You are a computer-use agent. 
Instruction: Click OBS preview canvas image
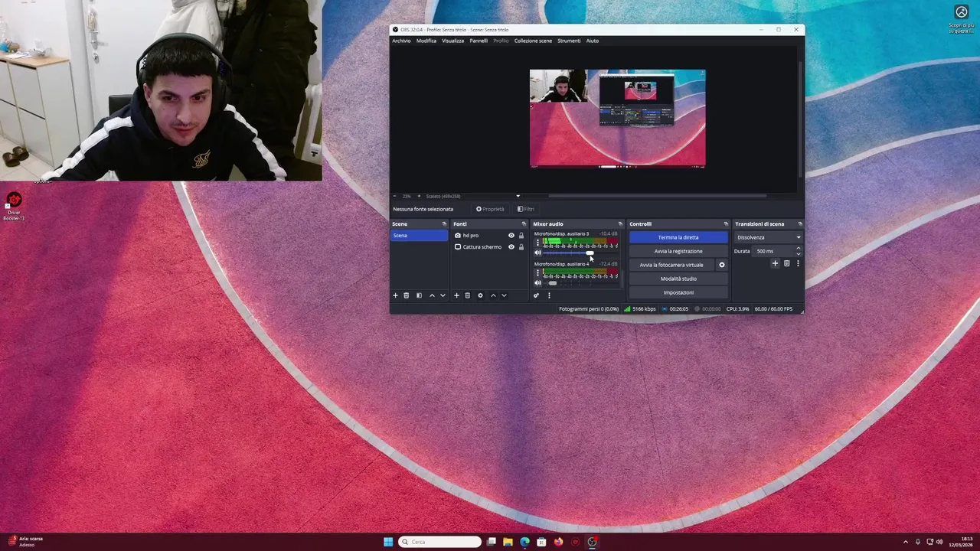click(x=617, y=119)
